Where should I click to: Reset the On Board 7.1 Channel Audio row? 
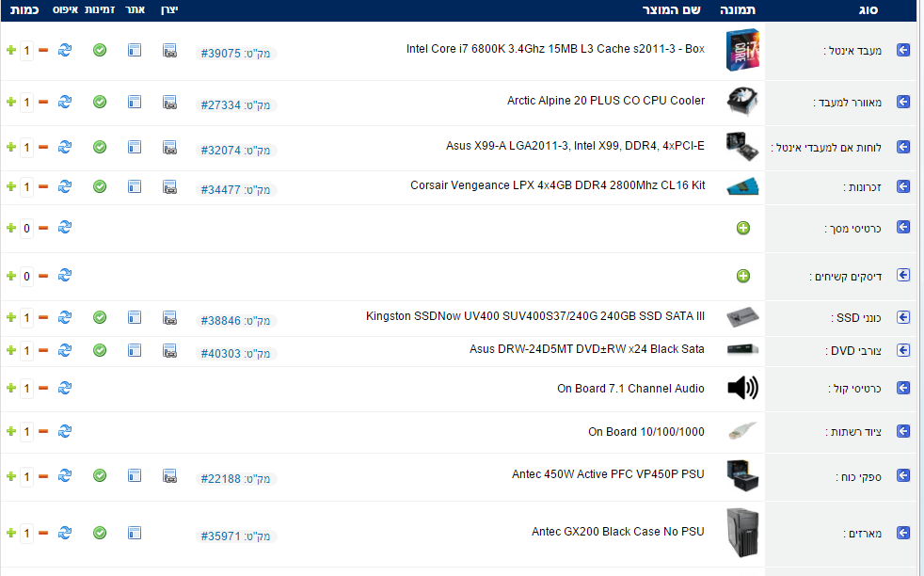click(65, 388)
